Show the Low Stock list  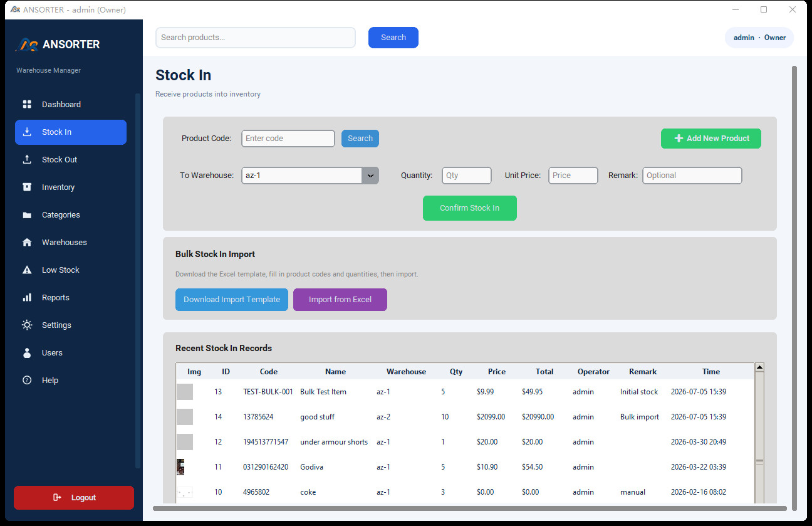click(71, 270)
